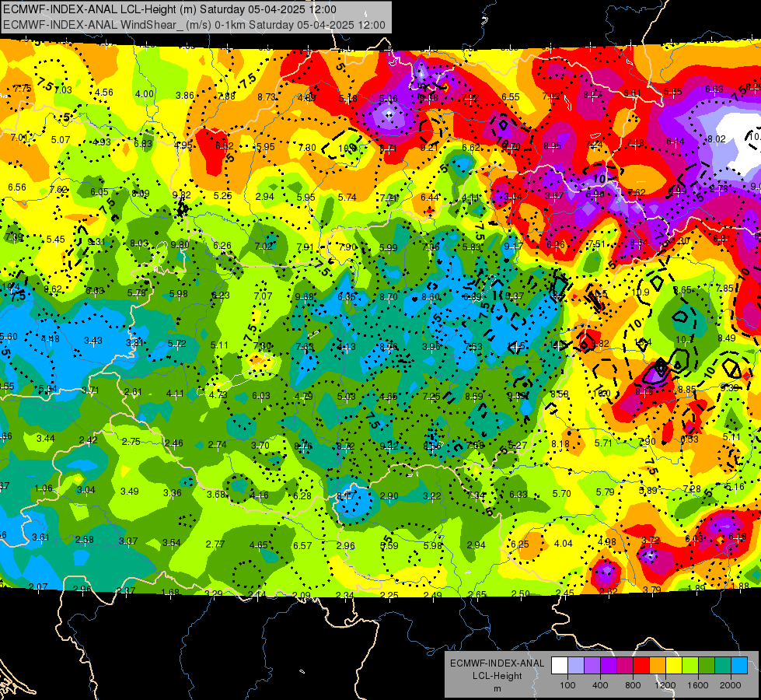This screenshot has width=761, height=700.
Task: Click the wind shear value 7.80
Action: 307,147
